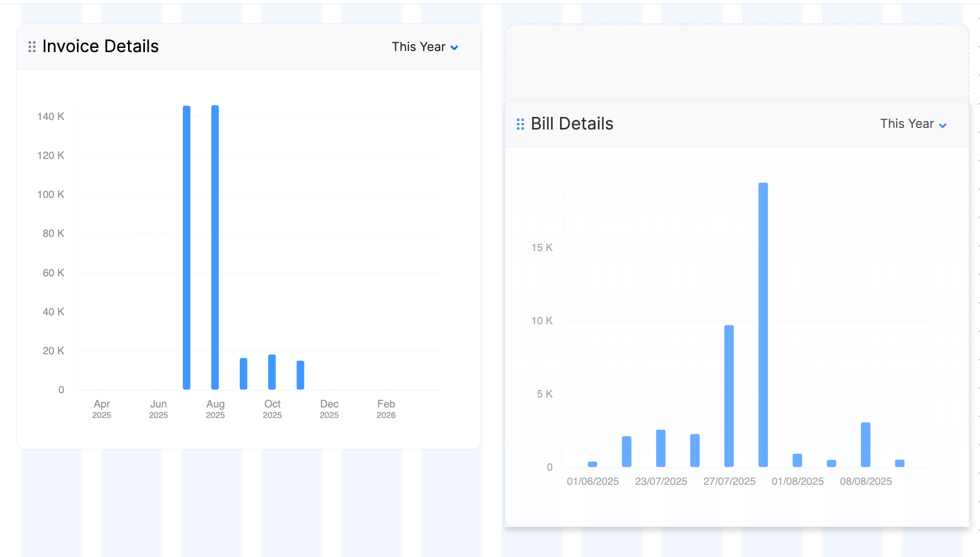This screenshot has width=980, height=557.
Task: Select the rightmost bar in Bill Details
Action: (900, 463)
